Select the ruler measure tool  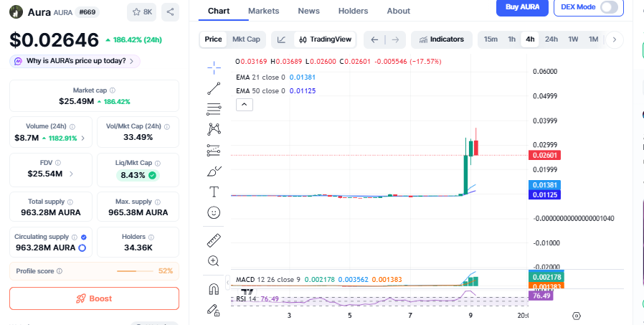coord(214,240)
